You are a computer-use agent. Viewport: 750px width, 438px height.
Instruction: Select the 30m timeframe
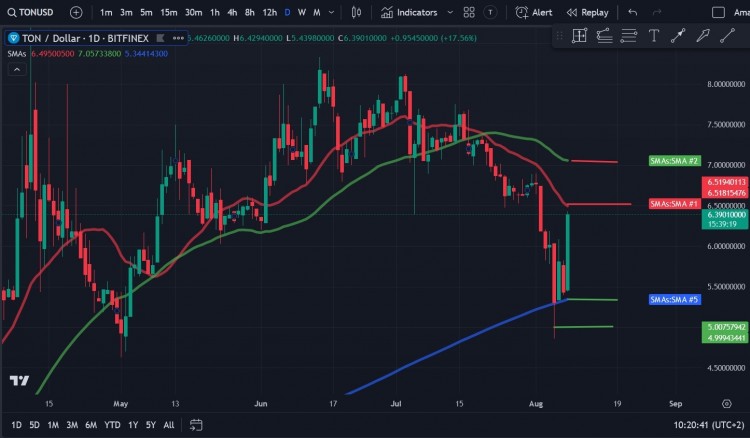(x=193, y=12)
